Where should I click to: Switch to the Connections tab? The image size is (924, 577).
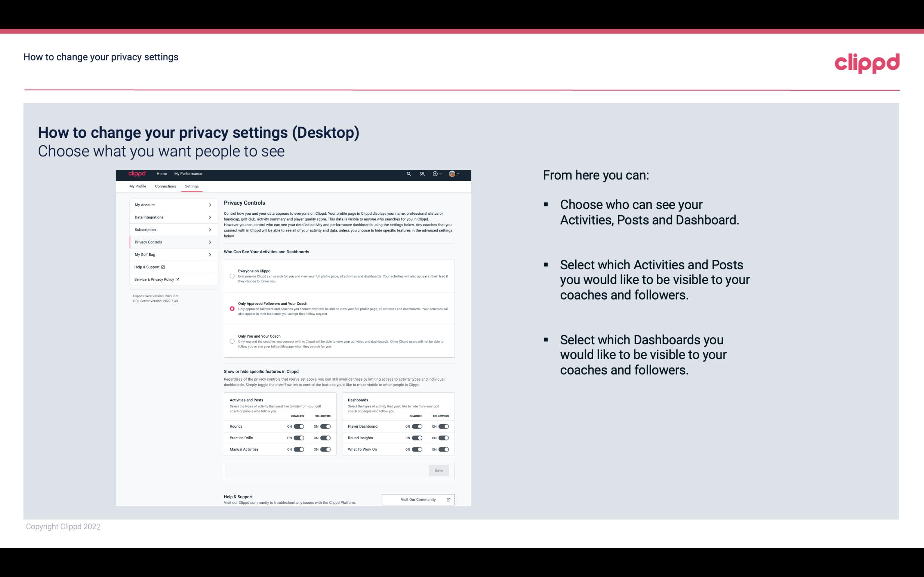pyautogui.click(x=165, y=186)
